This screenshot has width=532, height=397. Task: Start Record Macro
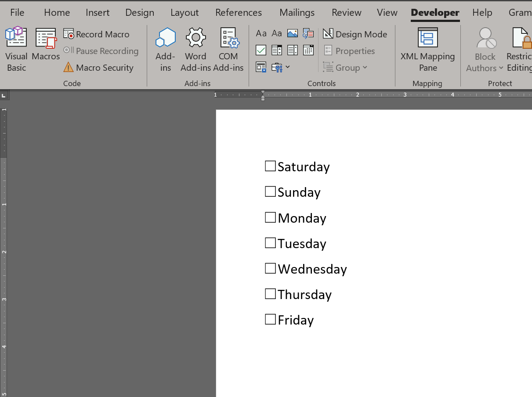pos(97,34)
